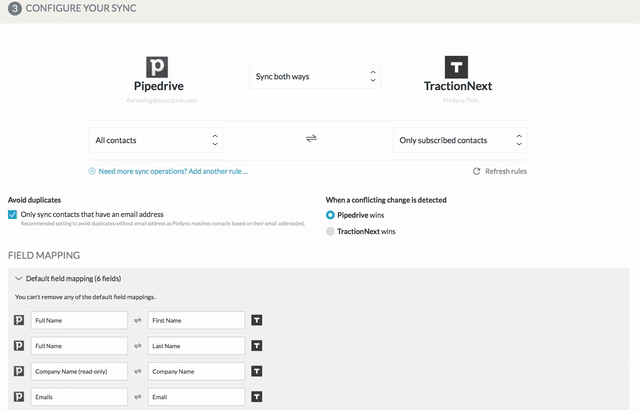Viewport: 640px width, 410px height.
Task: Click Pipedrive icon in First Name mapping row
Action: tap(19, 320)
